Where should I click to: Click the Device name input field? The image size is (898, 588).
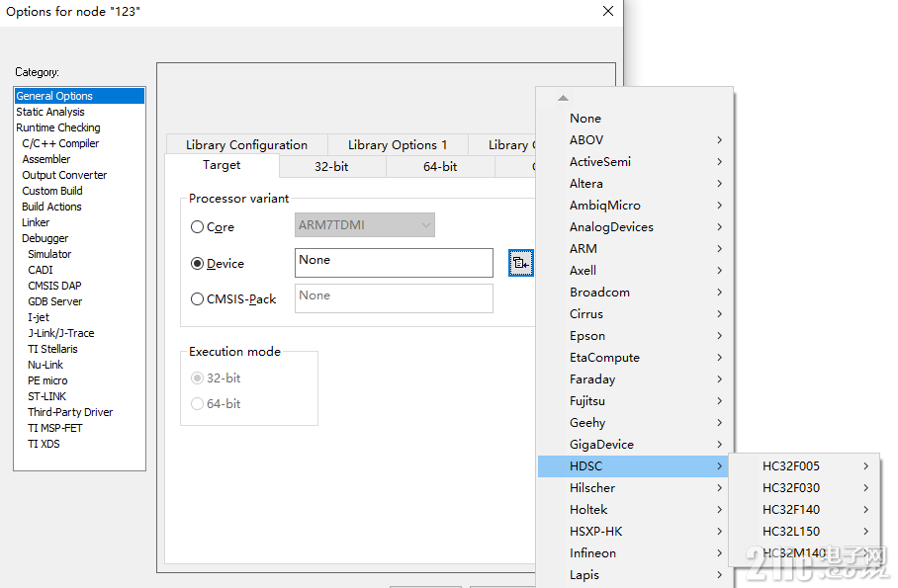(394, 263)
